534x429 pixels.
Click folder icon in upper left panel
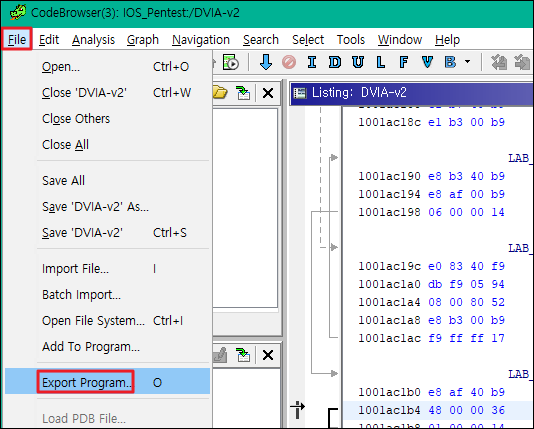point(220,93)
